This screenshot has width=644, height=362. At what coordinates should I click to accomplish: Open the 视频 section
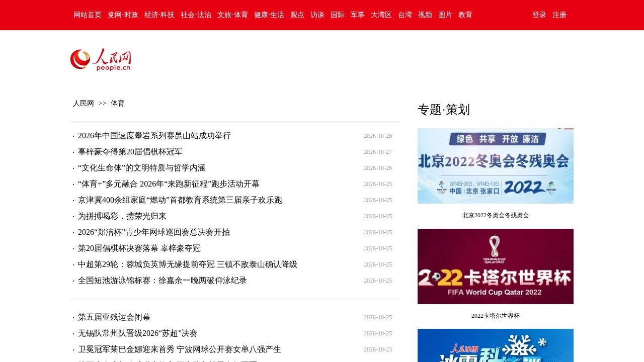pos(425,15)
